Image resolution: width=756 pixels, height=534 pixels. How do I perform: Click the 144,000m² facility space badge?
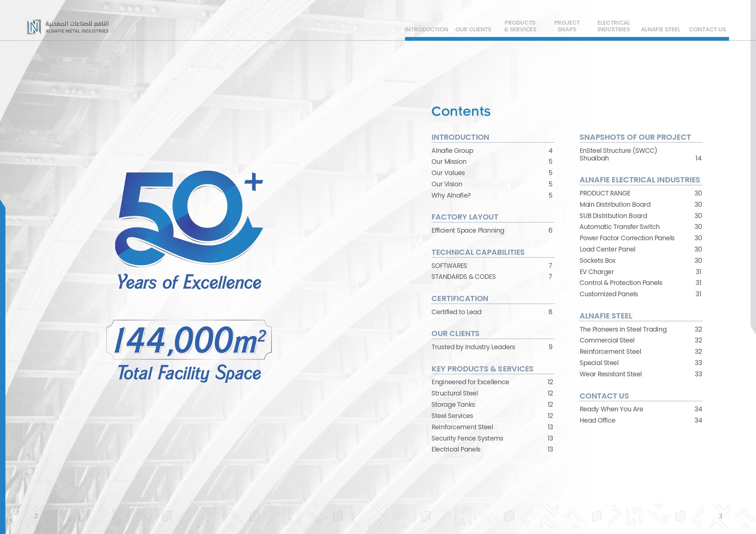[189, 340]
